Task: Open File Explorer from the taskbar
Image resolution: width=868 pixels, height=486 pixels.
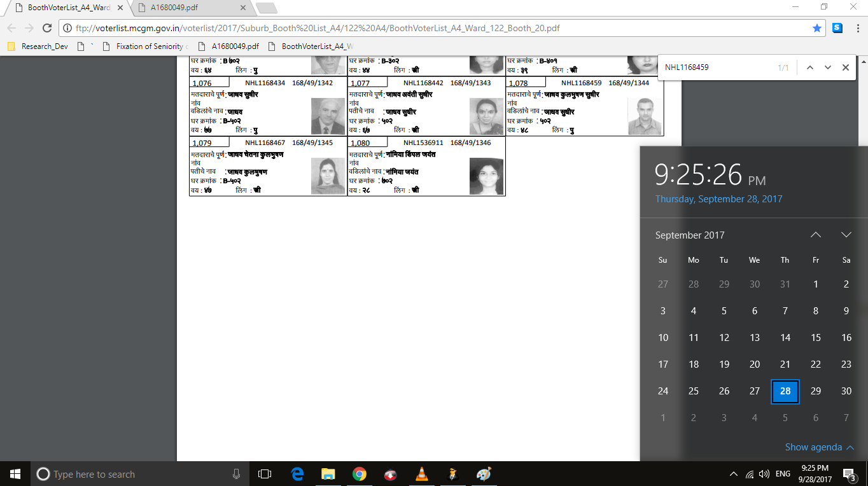Action: click(x=328, y=474)
